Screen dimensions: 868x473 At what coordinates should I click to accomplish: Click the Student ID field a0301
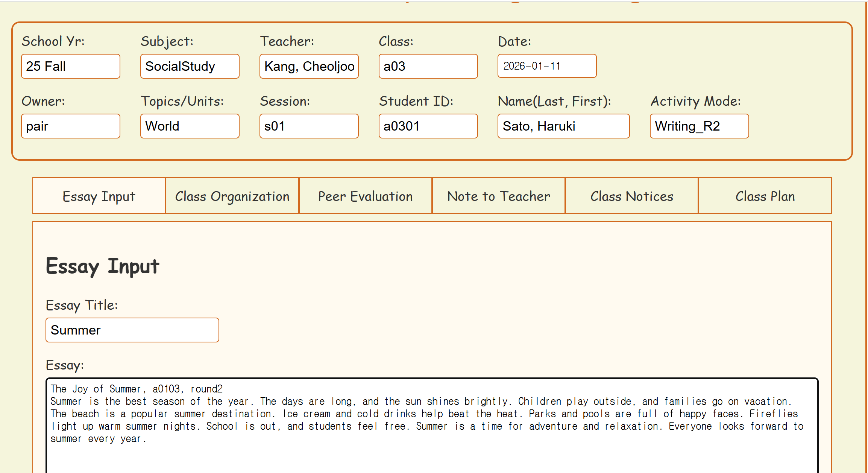click(428, 126)
